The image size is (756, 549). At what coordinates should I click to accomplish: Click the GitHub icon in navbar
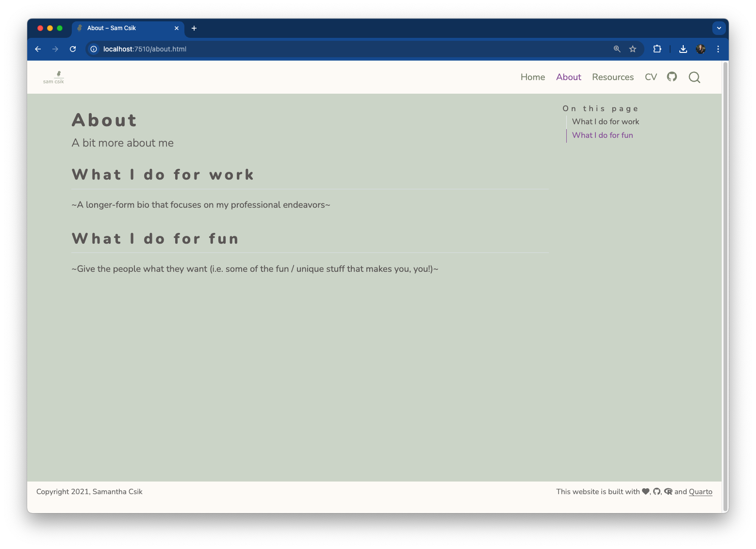[672, 77]
